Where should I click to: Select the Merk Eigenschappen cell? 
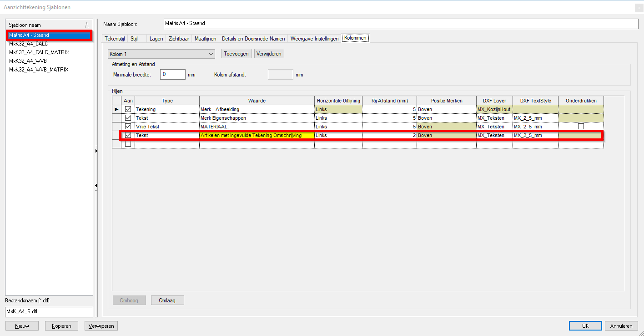pos(257,118)
